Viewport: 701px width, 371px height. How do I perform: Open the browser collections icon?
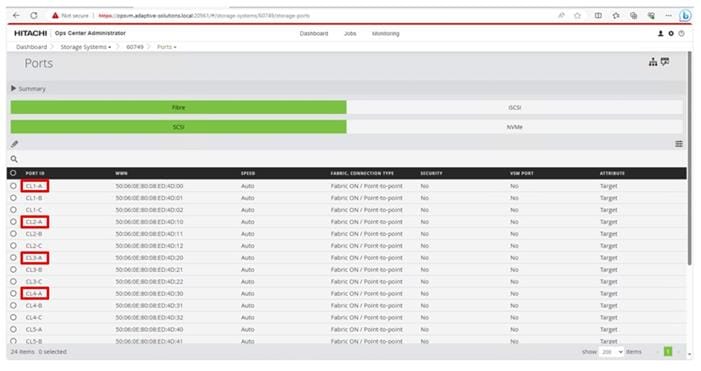(633, 15)
